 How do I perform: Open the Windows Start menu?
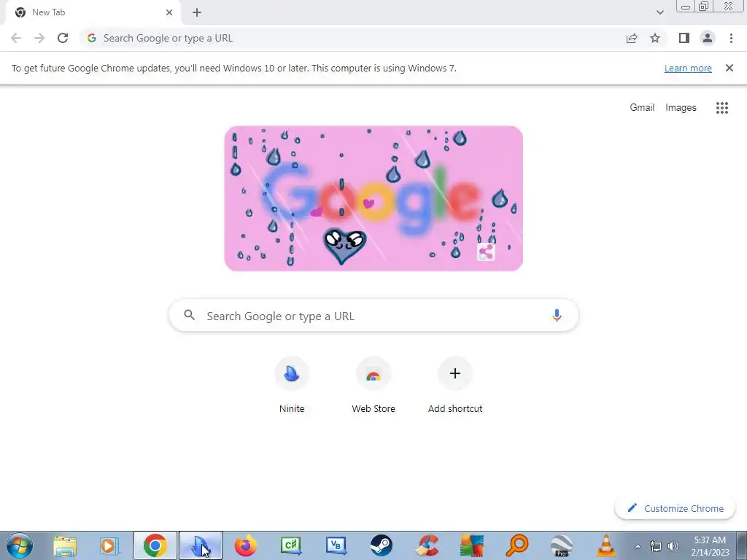[20, 545]
